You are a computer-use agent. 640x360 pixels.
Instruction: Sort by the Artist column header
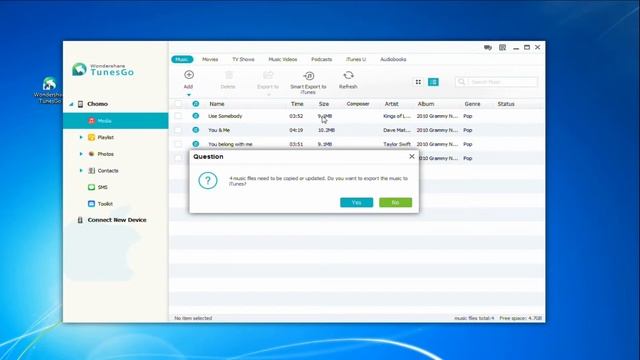(x=391, y=104)
